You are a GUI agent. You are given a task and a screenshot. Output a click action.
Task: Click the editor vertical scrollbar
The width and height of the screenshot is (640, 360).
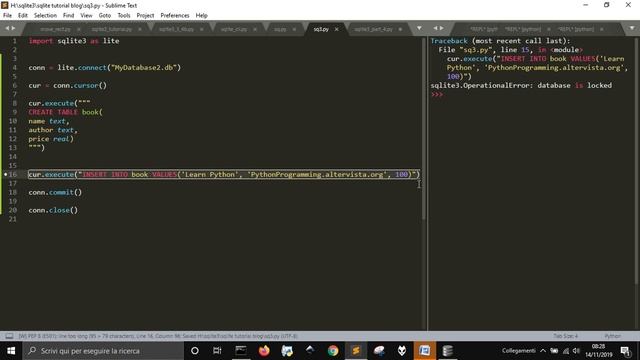pos(423,129)
